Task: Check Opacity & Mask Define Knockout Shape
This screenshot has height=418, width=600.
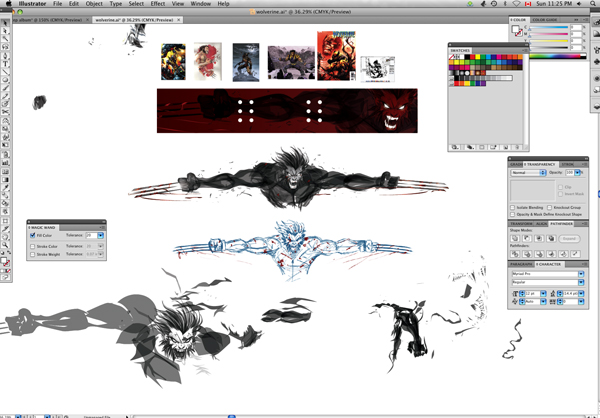Action: coord(512,214)
